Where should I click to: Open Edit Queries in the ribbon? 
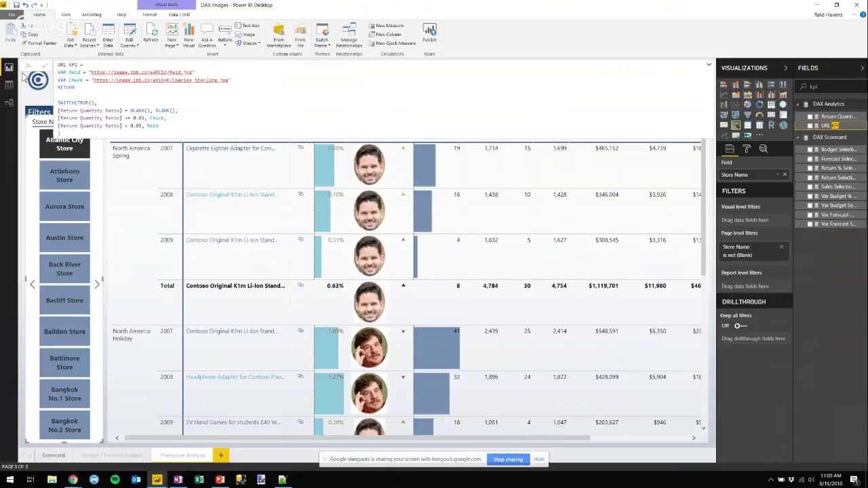point(130,35)
